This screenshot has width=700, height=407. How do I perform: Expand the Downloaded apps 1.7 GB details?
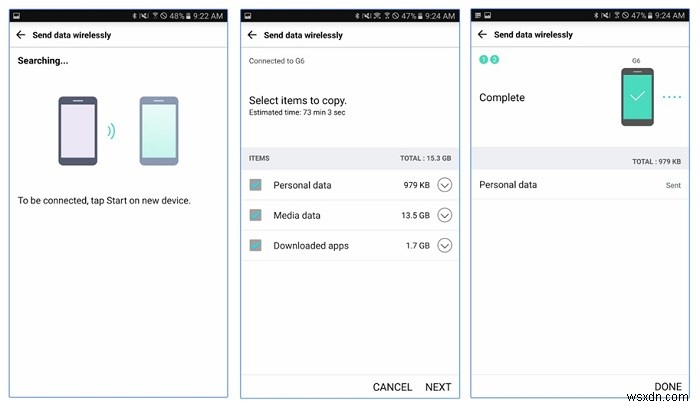point(445,245)
